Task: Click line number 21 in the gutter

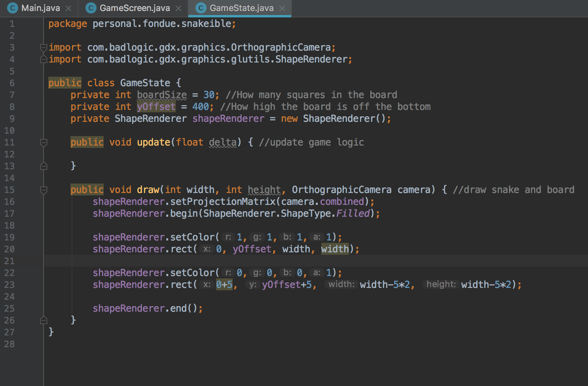Action: [x=9, y=261]
